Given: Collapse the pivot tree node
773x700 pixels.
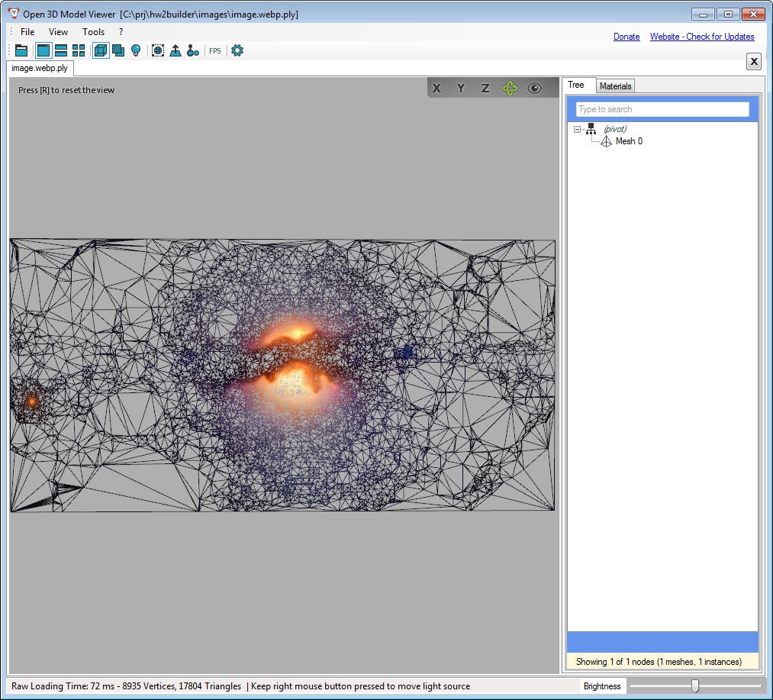Looking at the screenshot, I should (578, 130).
